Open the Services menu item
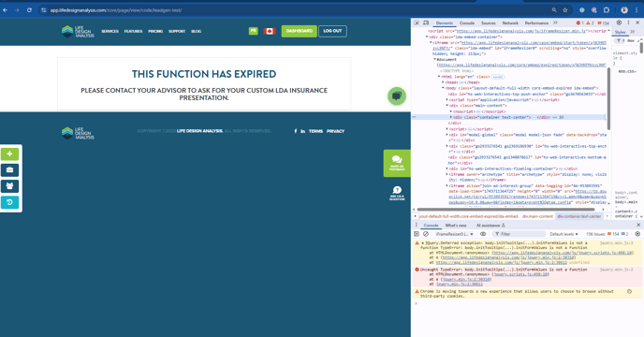The image size is (644, 337). point(110,31)
